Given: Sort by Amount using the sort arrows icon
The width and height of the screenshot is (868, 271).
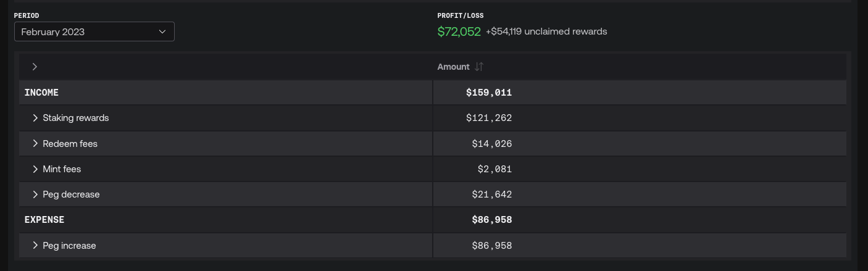Looking at the screenshot, I should tap(479, 67).
